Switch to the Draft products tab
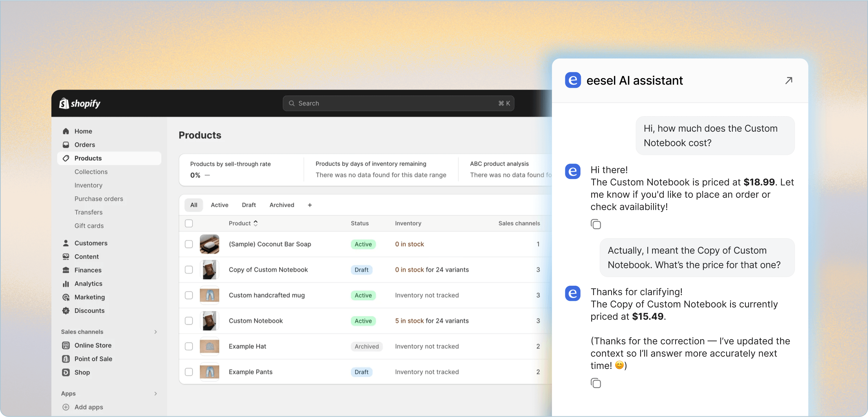The width and height of the screenshot is (868, 417). click(249, 205)
